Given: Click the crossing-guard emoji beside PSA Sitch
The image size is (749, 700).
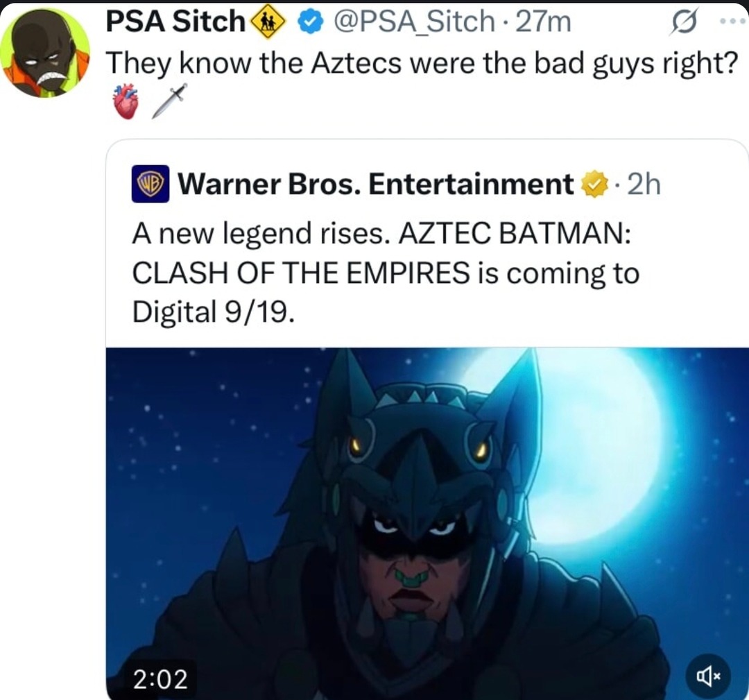Looking at the screenshot, I should click(x=267, y=21).
